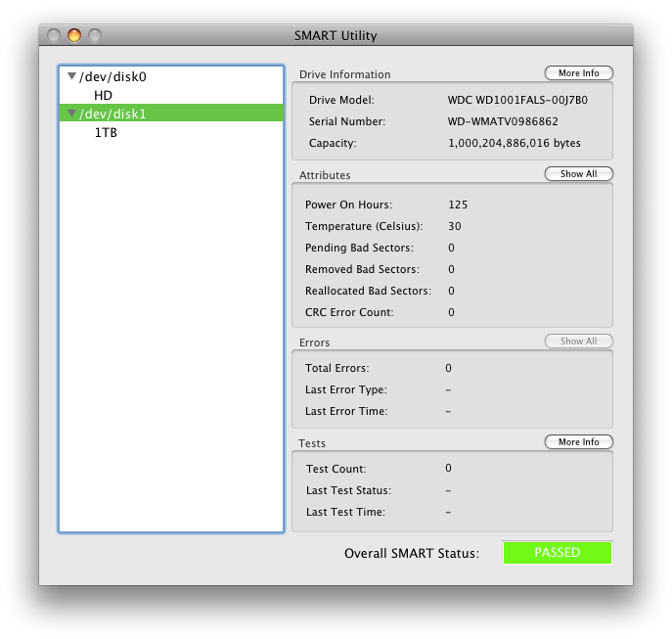Click the serial number WD-WMATV0986862

(503, 121)
